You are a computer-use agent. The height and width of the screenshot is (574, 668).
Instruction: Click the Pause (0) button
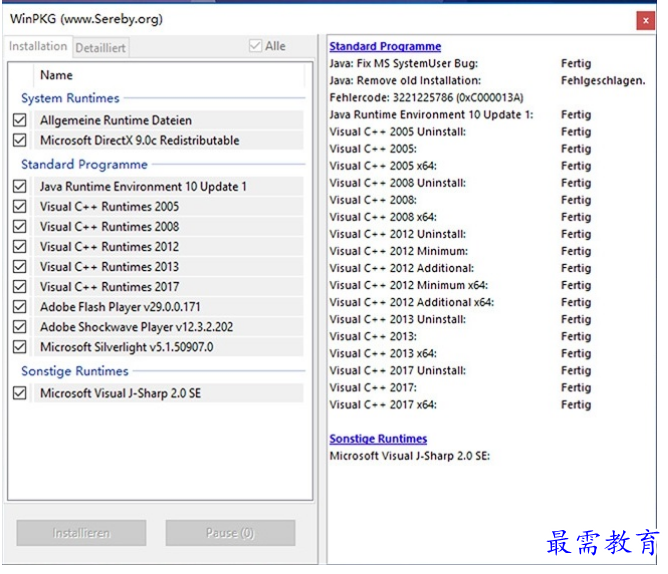[x=230, y=533]
